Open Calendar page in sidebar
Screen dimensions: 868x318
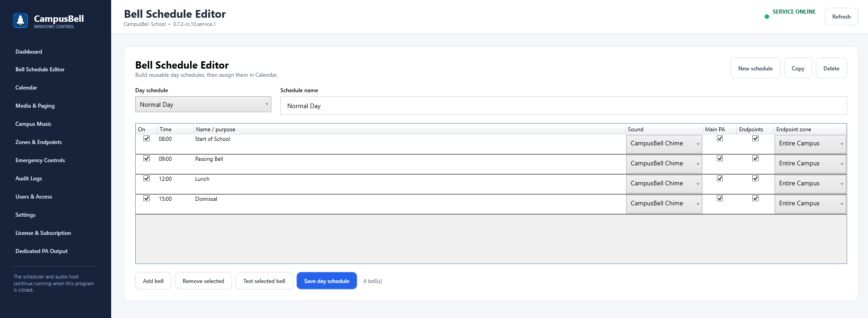(x=26, y=88)
